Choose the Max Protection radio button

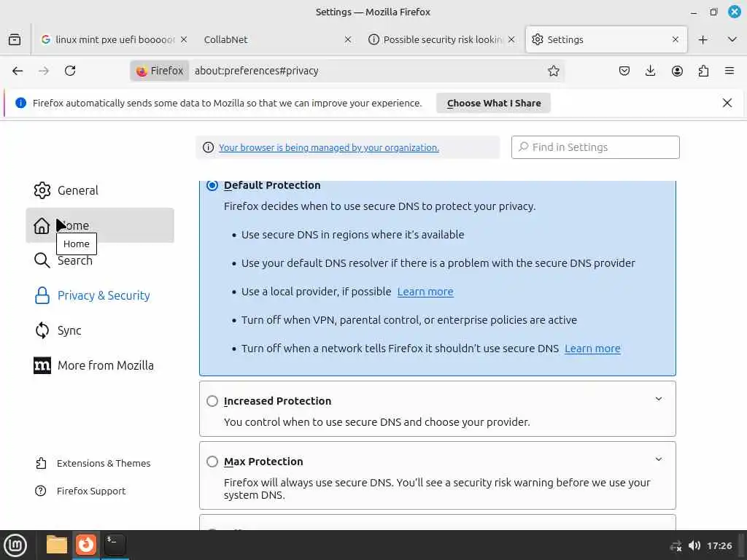[212, 462]
